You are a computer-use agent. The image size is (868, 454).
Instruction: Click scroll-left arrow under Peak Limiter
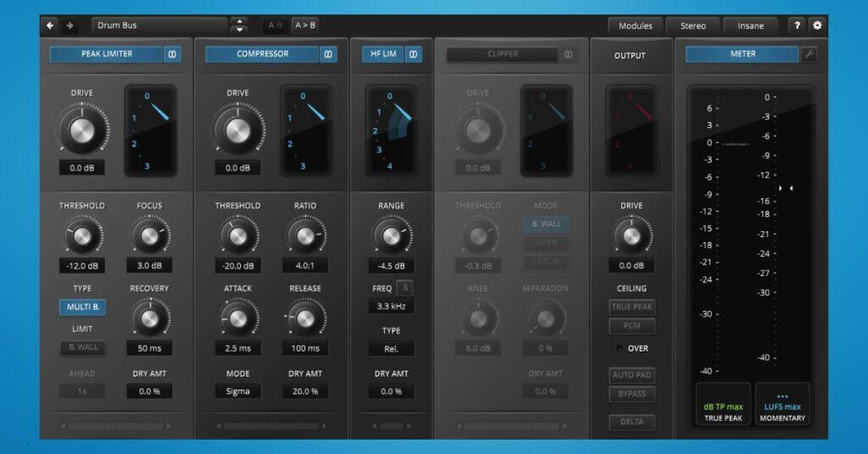[x=63, y=426]
